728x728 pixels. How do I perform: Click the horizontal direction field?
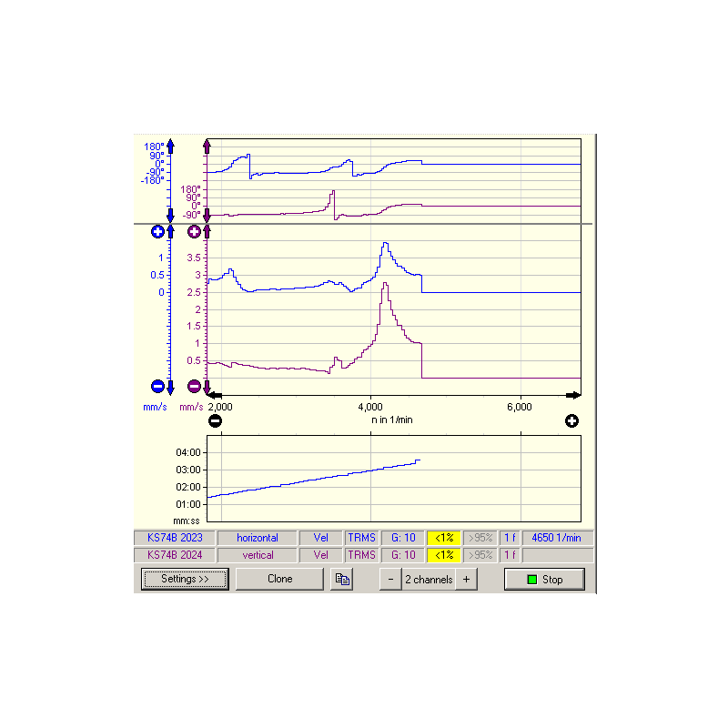pos(258,538)
